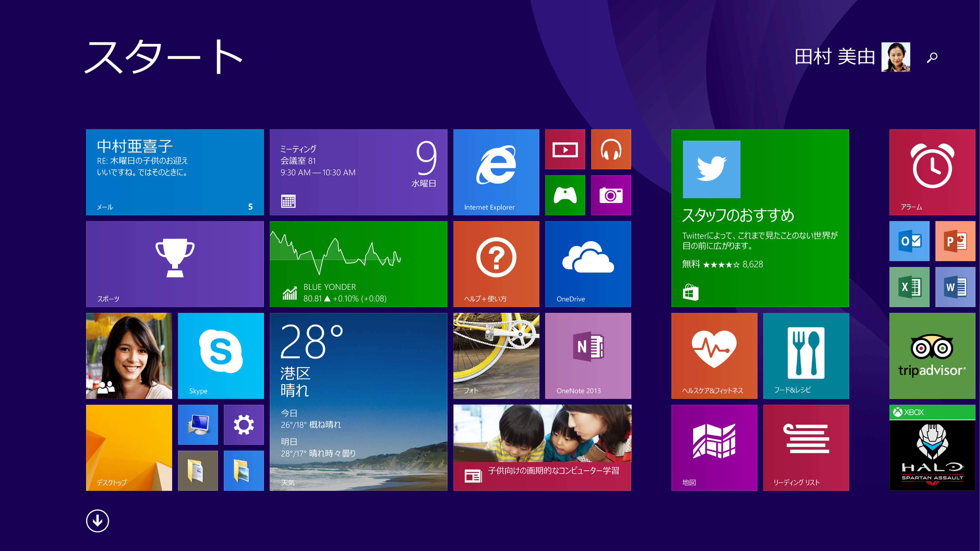This screenshot has width=980, height=551.
Task: Open the Word tile
Action: point(955,286)
